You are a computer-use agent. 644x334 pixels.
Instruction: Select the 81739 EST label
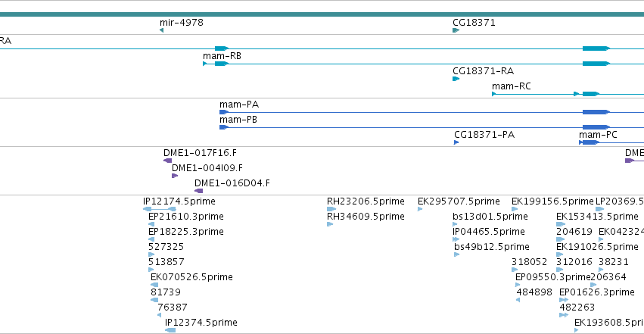coord(166,292)
